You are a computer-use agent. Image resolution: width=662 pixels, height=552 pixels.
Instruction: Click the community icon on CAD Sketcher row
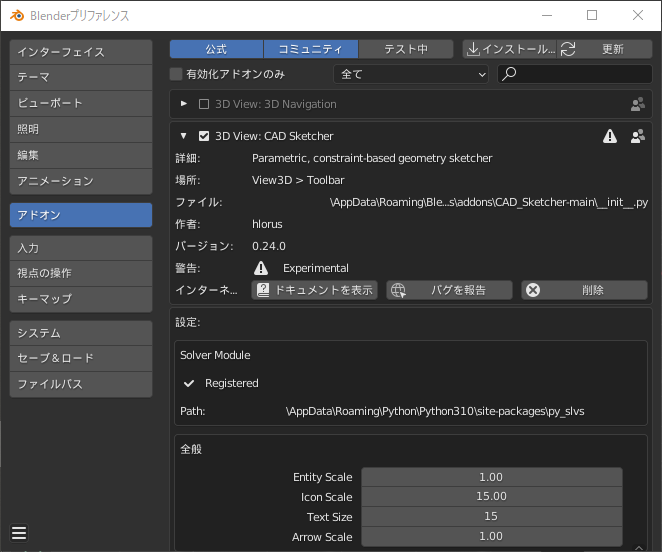pos(638,136)
